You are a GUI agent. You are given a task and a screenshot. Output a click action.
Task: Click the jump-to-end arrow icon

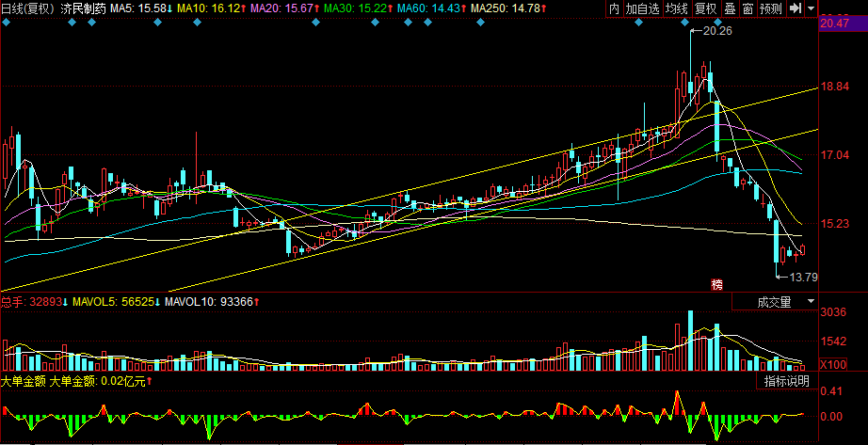[795, 8]
